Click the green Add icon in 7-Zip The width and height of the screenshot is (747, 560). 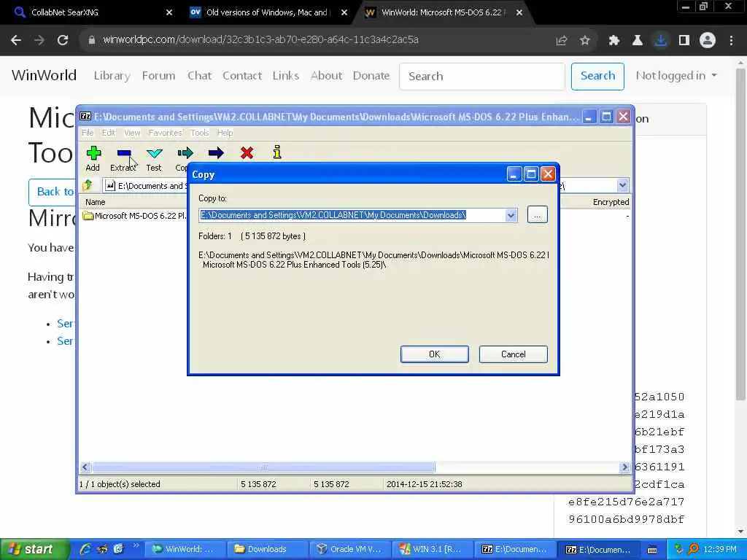tap(93, 153)
